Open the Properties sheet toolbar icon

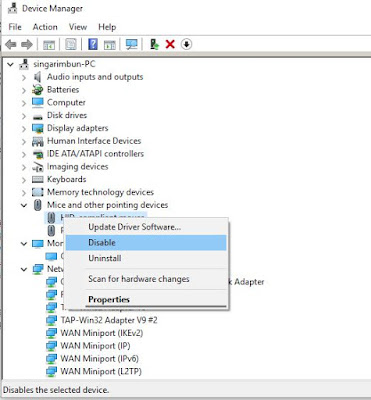coord(71,44)
